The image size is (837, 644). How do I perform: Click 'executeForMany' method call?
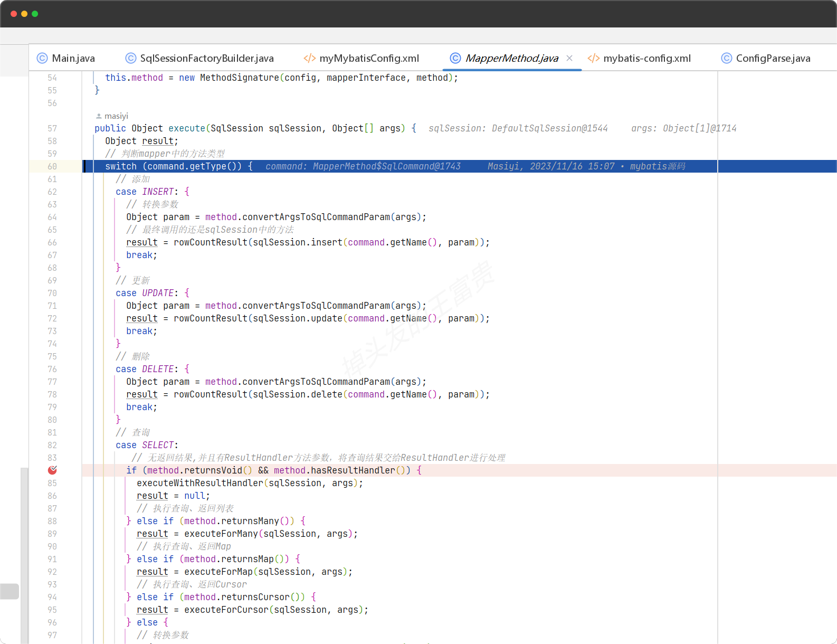click(x=221, y=534)
